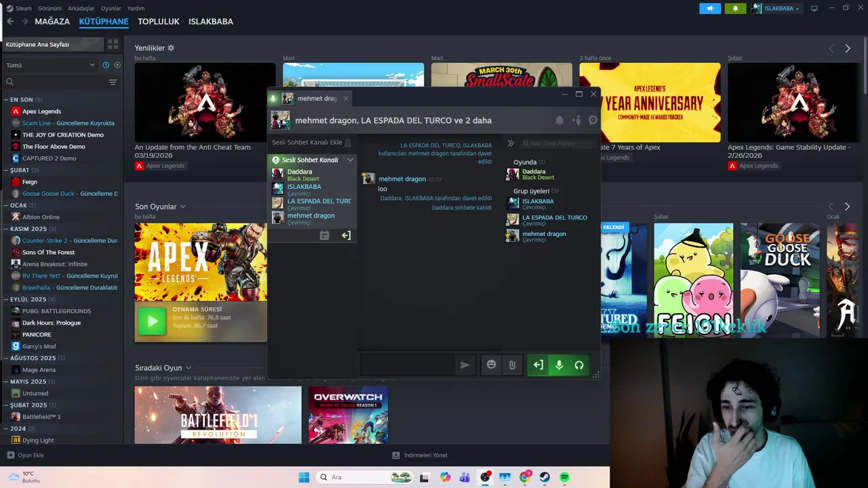Close the mehmet dragon chat tab
The width and height of the screenshot is (868, 488).
pos(345,98)
